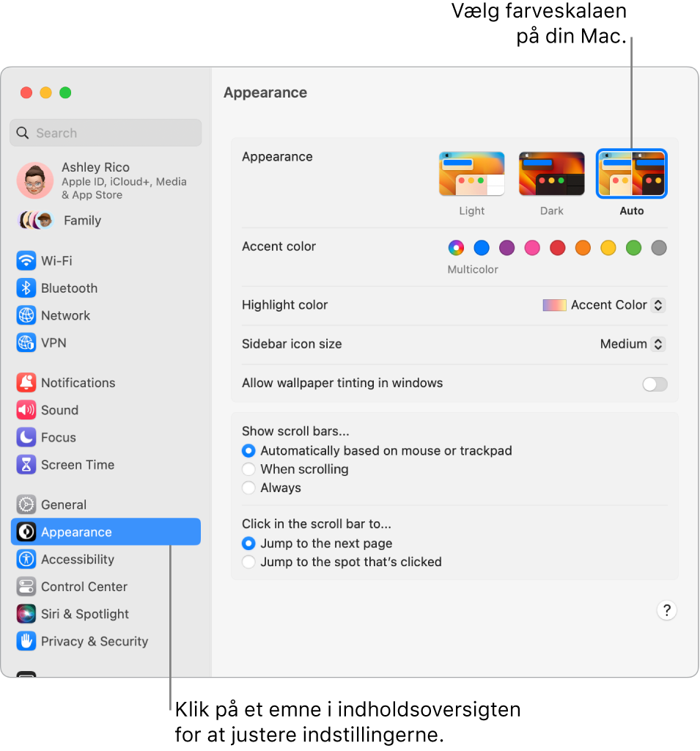
Task: Open the Sidebar icon size menu
Action: click(631, 344)
